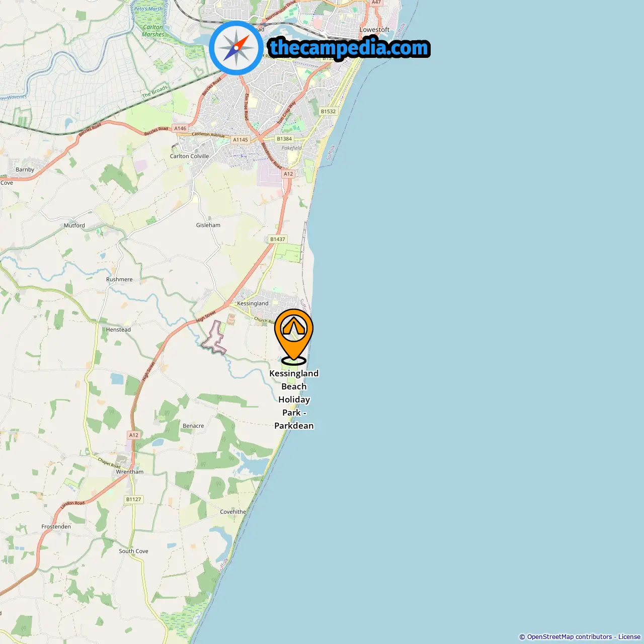The width and height of the screenshot is (644, 644).
Task: Click the Gisleham place label
Action: tap(208, 225)
